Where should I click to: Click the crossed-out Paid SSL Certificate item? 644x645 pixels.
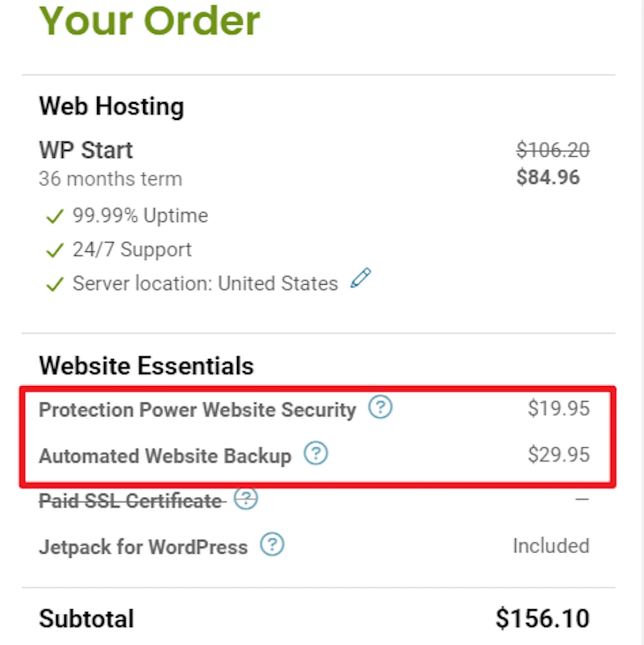pos(130,501)
